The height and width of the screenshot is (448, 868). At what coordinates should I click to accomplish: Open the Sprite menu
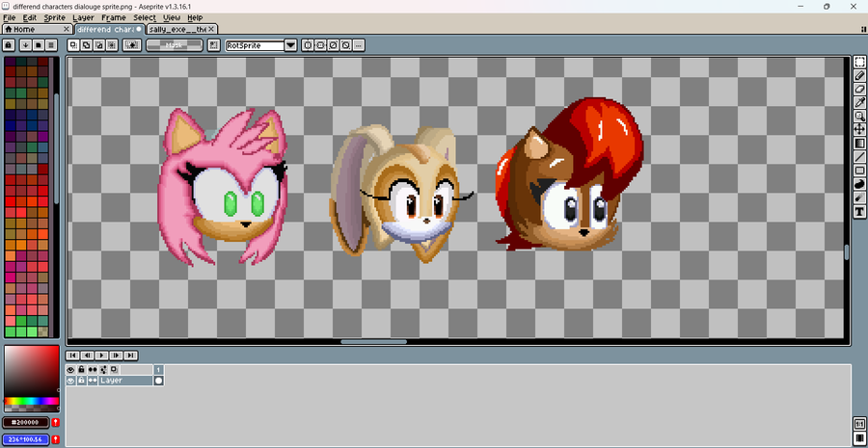tap(55, 17)
